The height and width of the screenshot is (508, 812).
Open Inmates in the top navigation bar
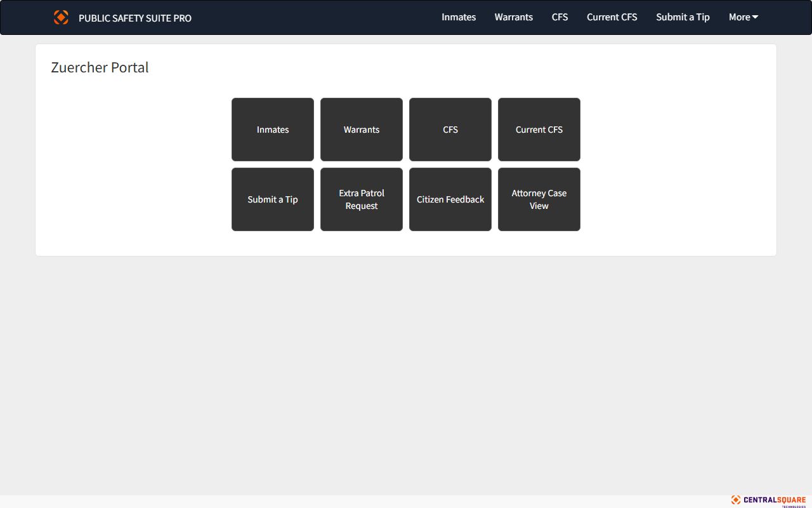(x=459, y=17)
